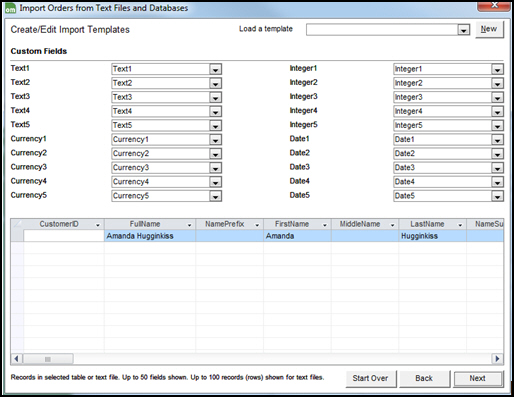The width and height of the screenshot is (514, 397).
Task: Open the CustomerID column header dropdown arrow
Action: click(x=98, y=225)
